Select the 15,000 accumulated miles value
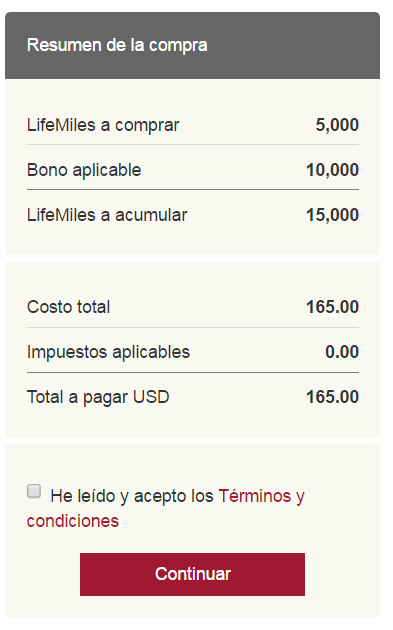The image size is (393, 630). coord(332,215)
